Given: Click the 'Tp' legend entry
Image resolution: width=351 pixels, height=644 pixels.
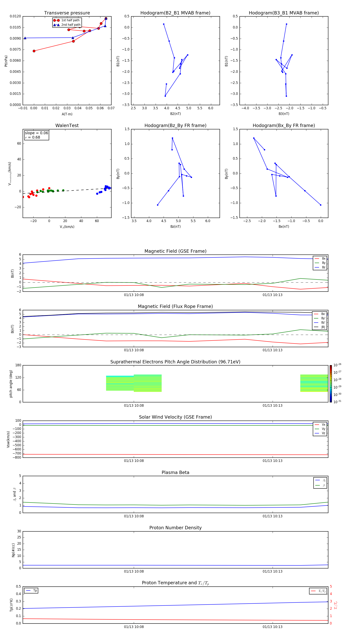Looking at the screenshot, I should tap(31, 591).
